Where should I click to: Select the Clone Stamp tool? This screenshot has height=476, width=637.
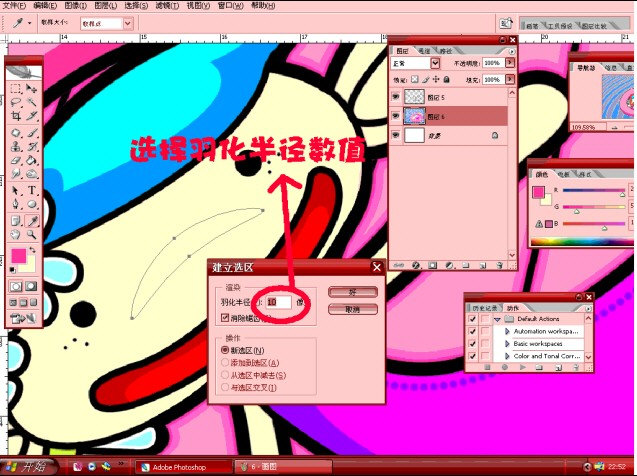16,147
